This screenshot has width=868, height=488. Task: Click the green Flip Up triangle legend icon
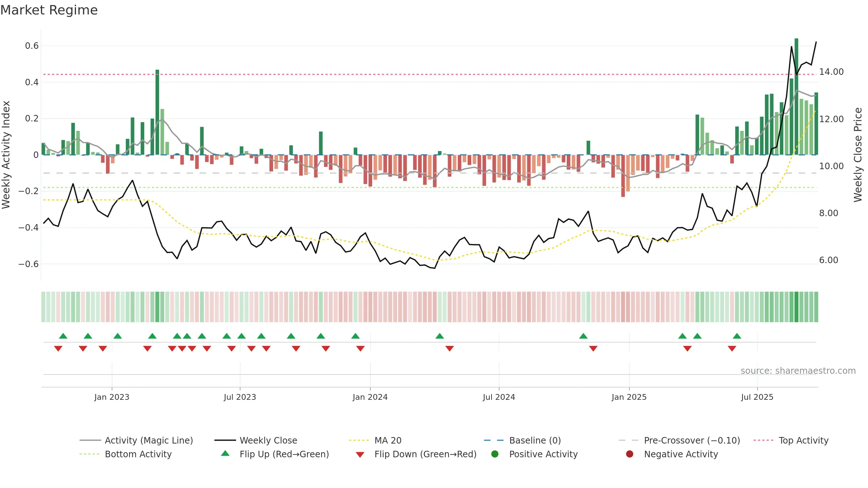click(225, 453)
